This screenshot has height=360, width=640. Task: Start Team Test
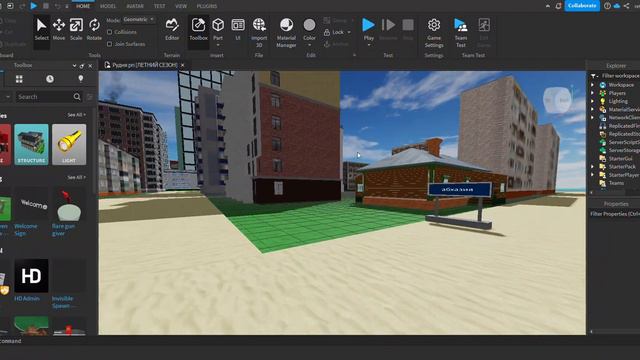pos(461,33)
